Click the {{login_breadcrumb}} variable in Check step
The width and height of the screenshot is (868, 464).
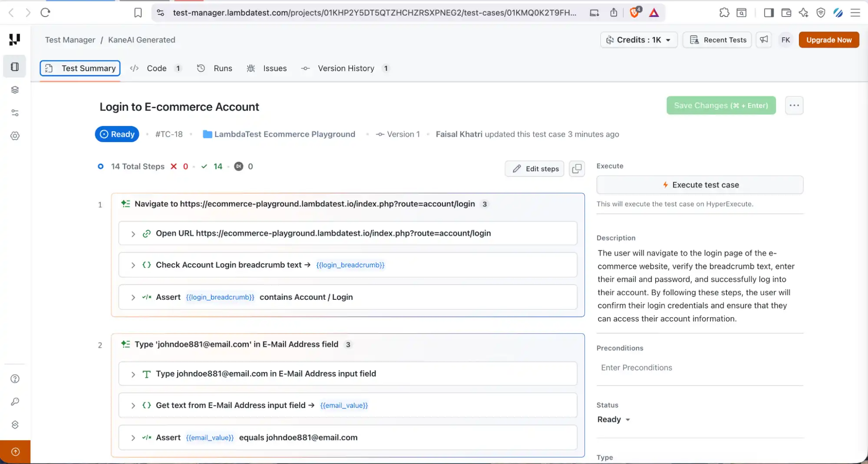click(x=350, y=265)
